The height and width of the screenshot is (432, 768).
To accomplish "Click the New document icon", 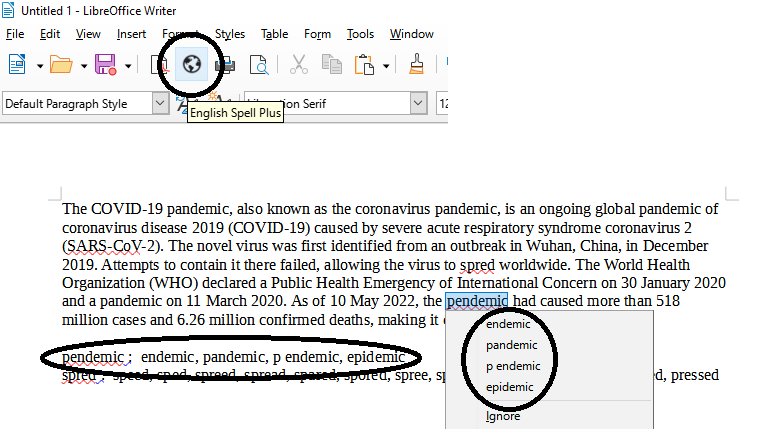I will click(x=17, y=64).
